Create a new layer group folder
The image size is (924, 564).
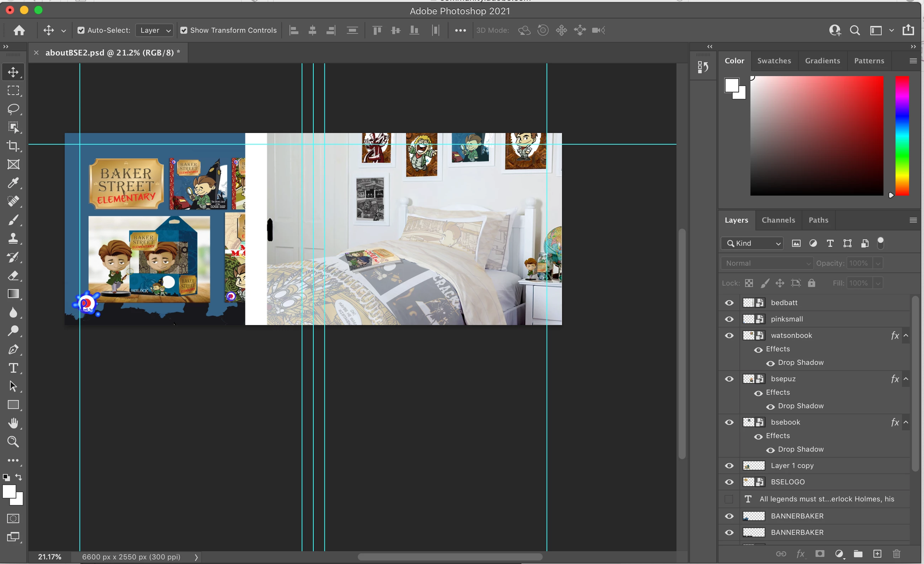click(x=857, y=554)
